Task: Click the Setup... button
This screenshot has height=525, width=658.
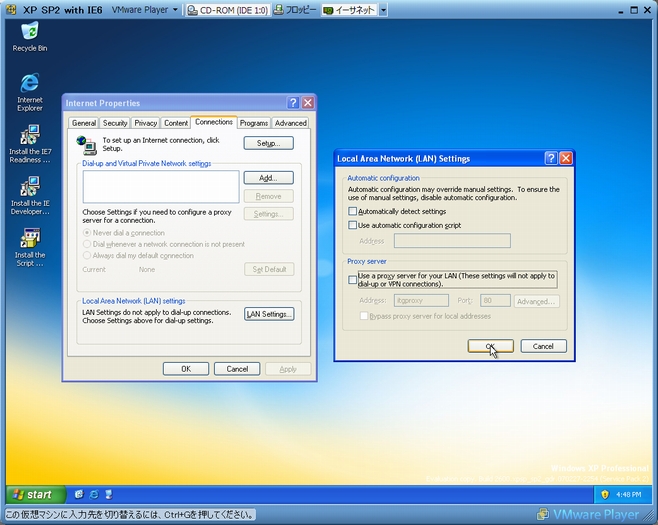Action: click(269, 143)
